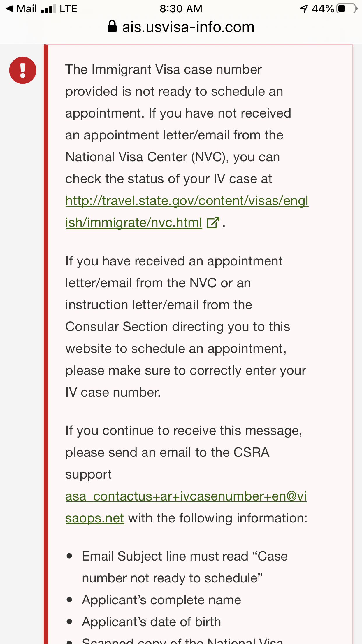
Task: Tap the LTE network label
Action: (68, 9)
